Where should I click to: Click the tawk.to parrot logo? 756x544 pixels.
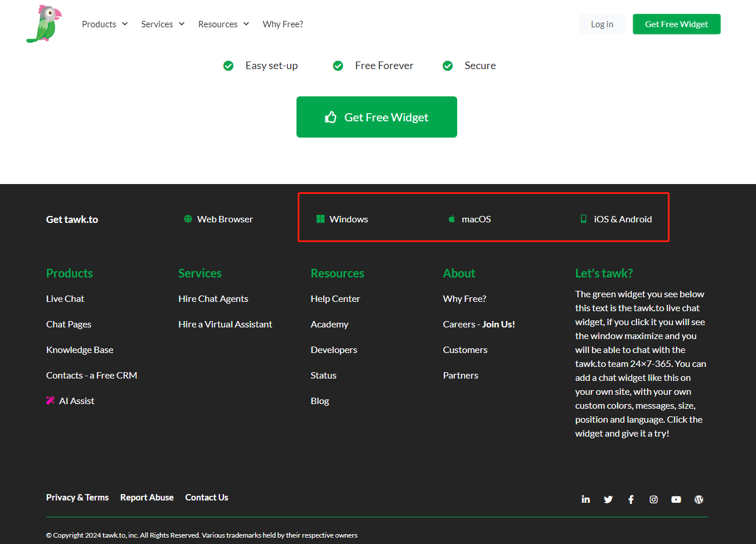point(44,24)
